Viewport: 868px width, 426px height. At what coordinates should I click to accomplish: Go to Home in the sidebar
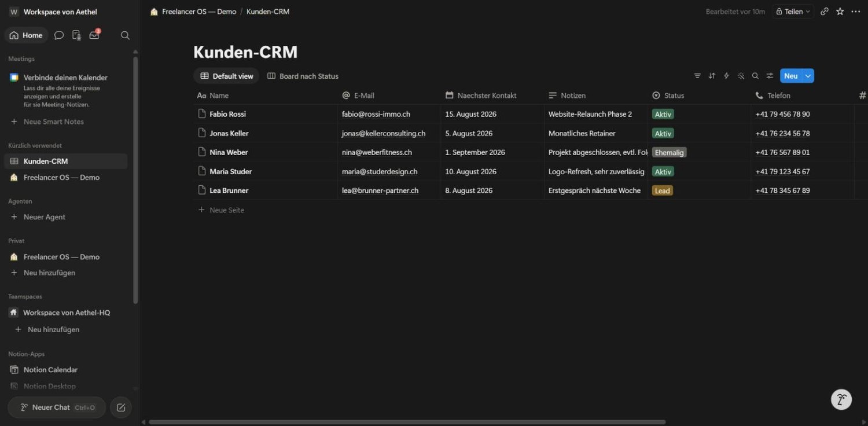pyautogui.click(x=26, y=35)
